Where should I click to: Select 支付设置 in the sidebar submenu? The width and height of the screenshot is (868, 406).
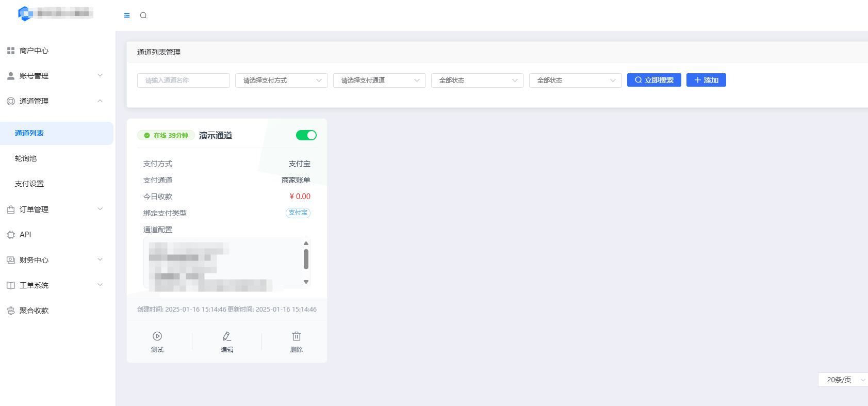coord(29,184)
